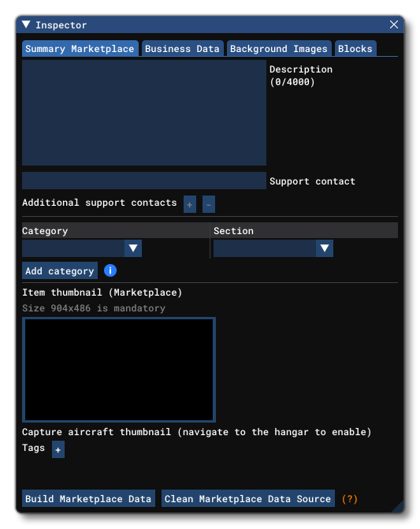Collapse the Inspector window triangle

click(x=26, y=24)
